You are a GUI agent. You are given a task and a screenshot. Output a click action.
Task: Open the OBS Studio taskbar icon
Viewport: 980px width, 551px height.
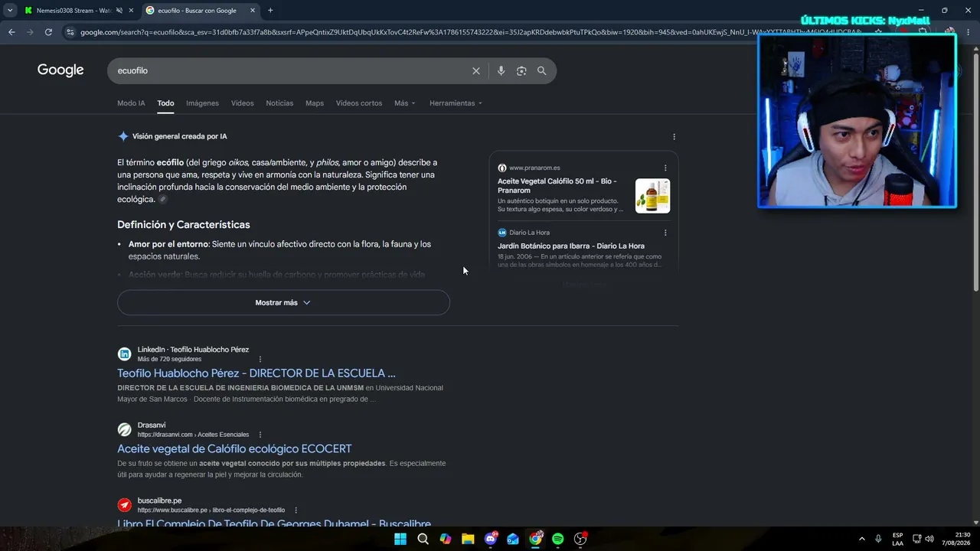[581, 539]
